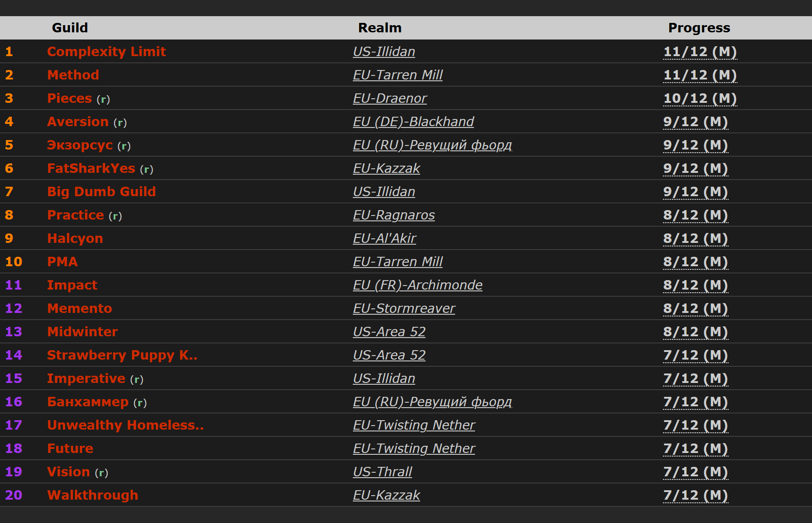Open the EU-Twisting Nether realm for Future
Screen dimensions: 812x523
[x=414, y=448]
